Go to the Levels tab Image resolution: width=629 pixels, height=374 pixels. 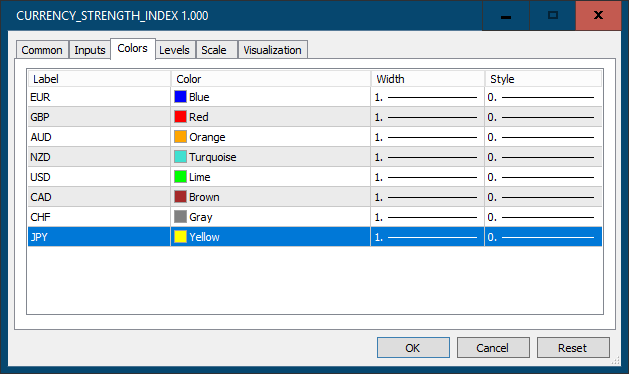point(174,50)
